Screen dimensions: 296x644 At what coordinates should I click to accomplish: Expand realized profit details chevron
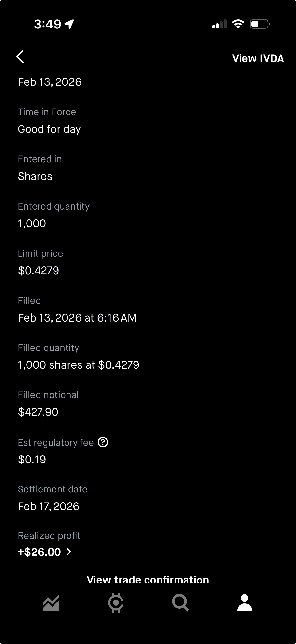pos(69,552)
